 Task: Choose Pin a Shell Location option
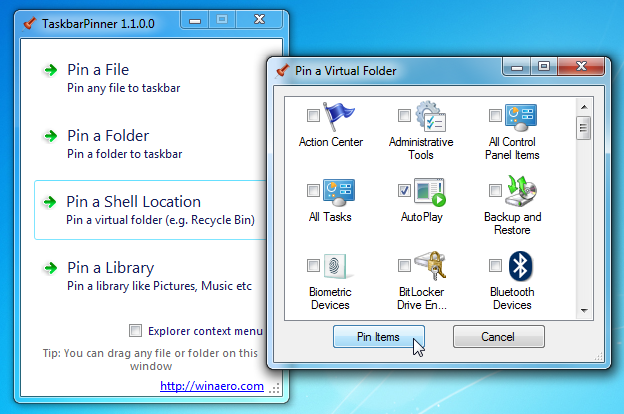[150, 210]
